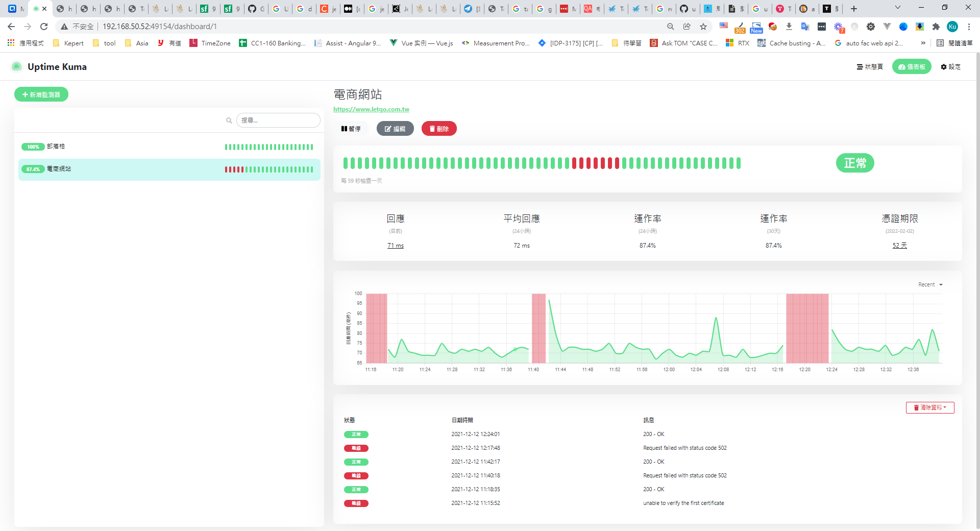Toggle the 52 天 certificate expiry display
This screenshot has width=980, height=531.
(x=899, y=246)
